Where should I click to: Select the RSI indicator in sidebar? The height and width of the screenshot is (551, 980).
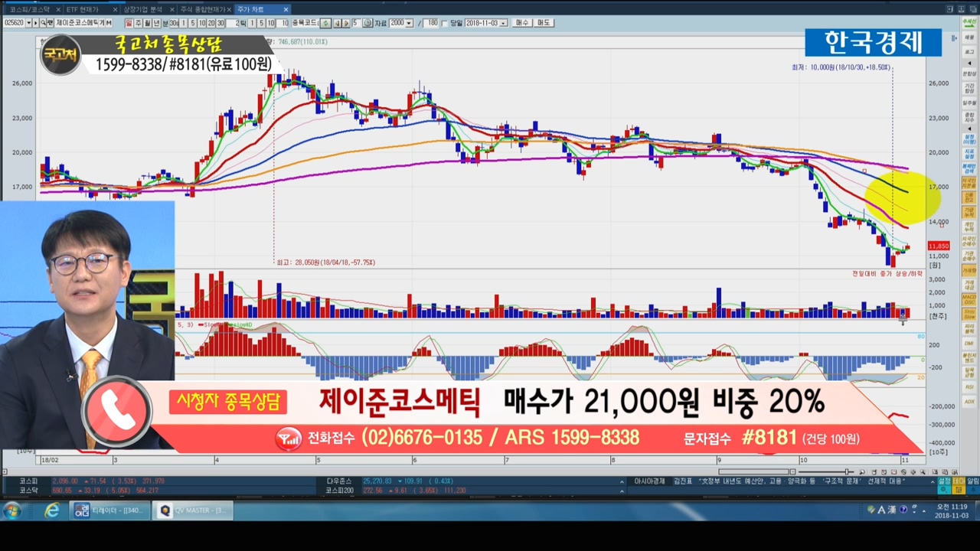click(969, 387)
